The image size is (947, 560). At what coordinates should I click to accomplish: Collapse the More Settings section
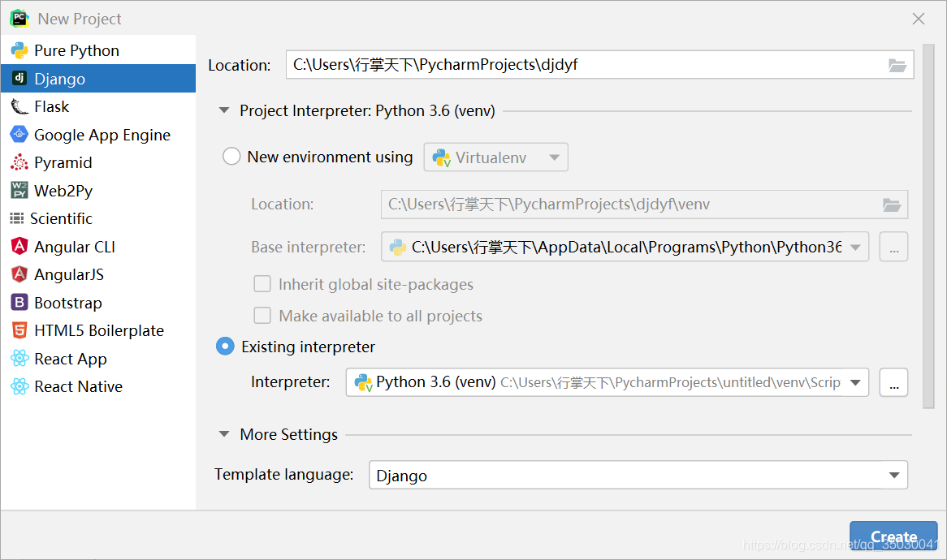pyautogui.click(x=225, y=434)
